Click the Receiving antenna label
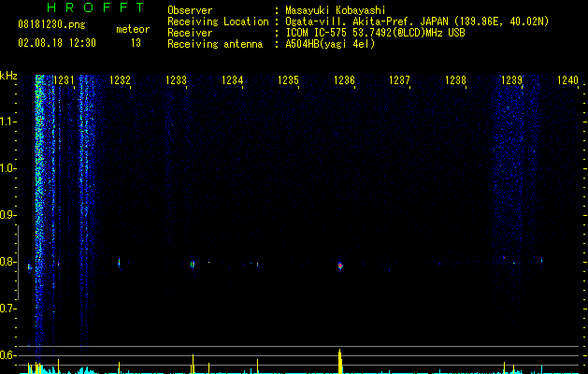This screenshot has height=374, width=588. point(215,44)
